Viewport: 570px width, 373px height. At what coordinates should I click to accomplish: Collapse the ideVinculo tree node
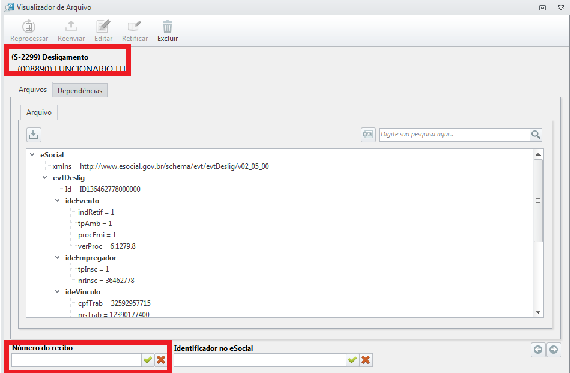click(57, 292)
